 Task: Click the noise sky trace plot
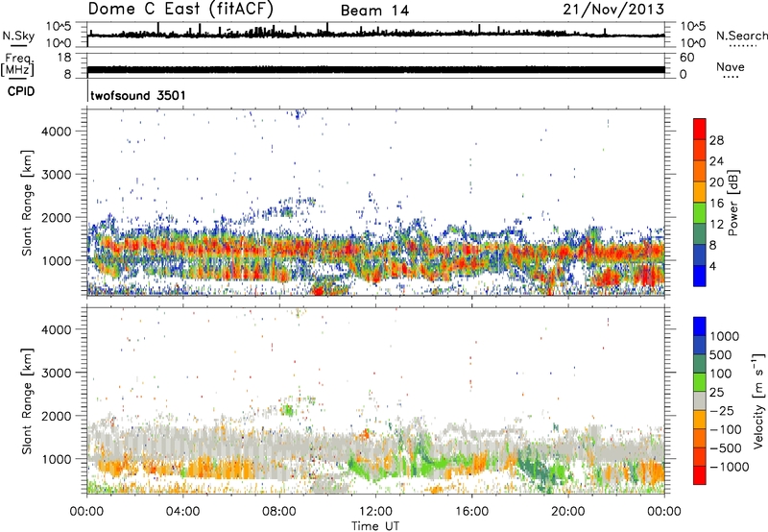(375, 35)
